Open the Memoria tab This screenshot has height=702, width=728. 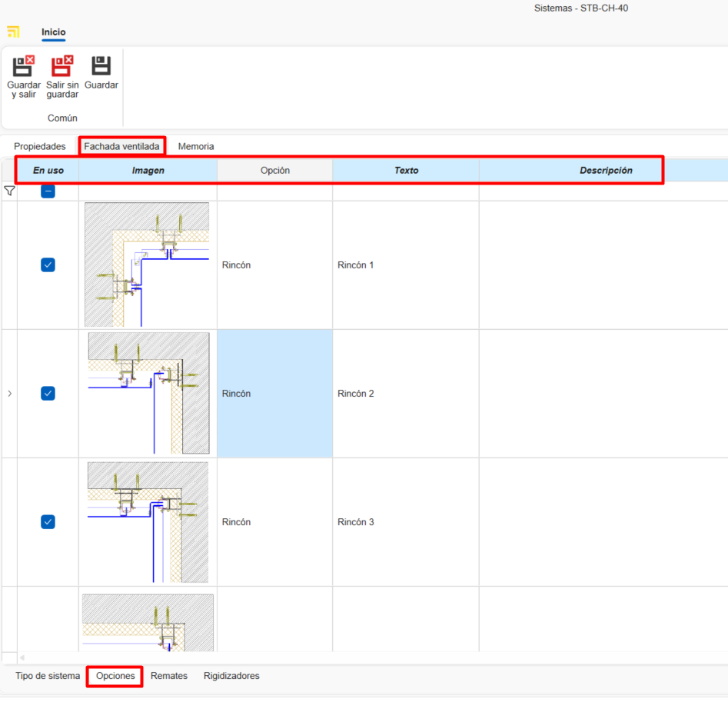coord(196,146)
